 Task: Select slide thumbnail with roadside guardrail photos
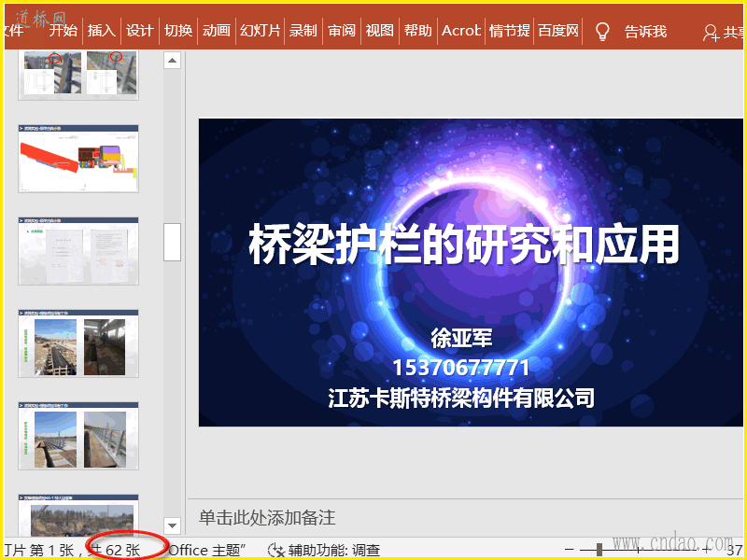click(x=78, y=436)
